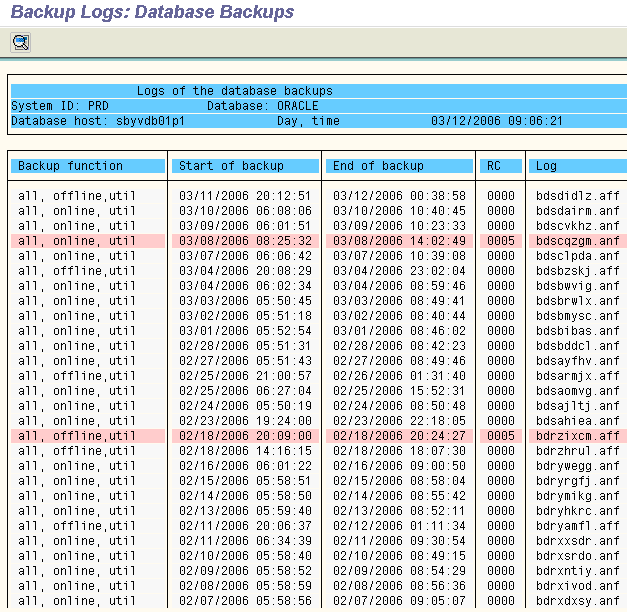Select log file bdsarmjx.aff

pyautogui.click(x=577, y=376)
